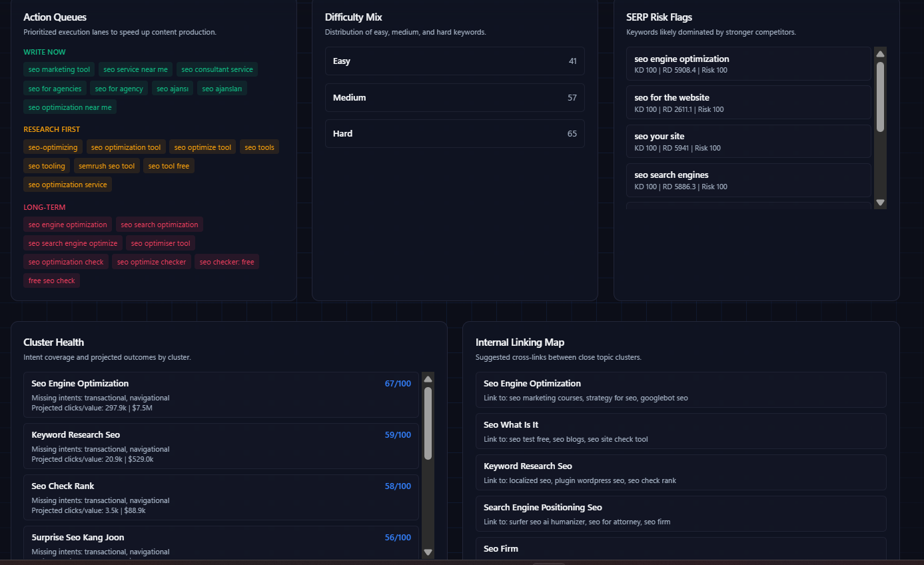Choose the 'seo consultant service' chip
The width and height of the screenshot is (924, 565).
(x=217, y=69)
